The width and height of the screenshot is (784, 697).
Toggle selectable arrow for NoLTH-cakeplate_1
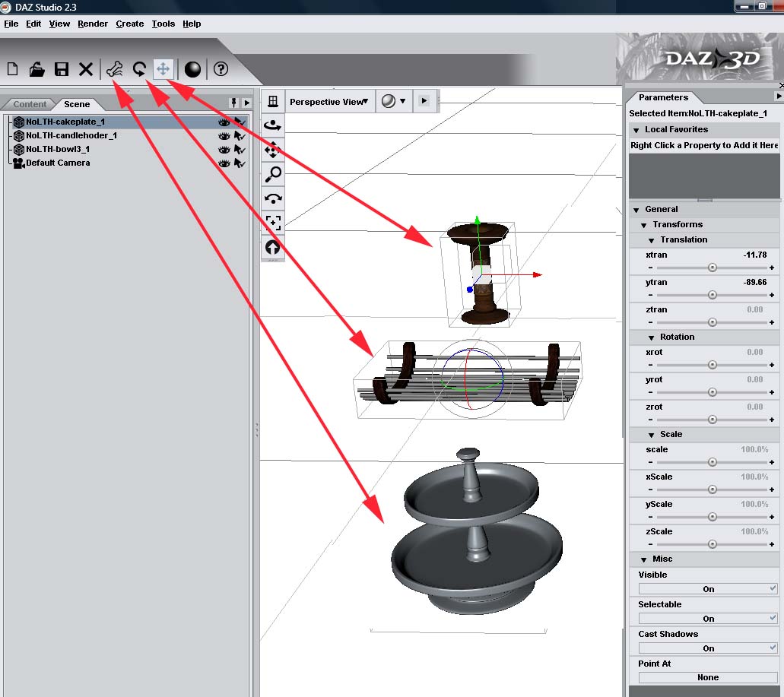(240, 122)
